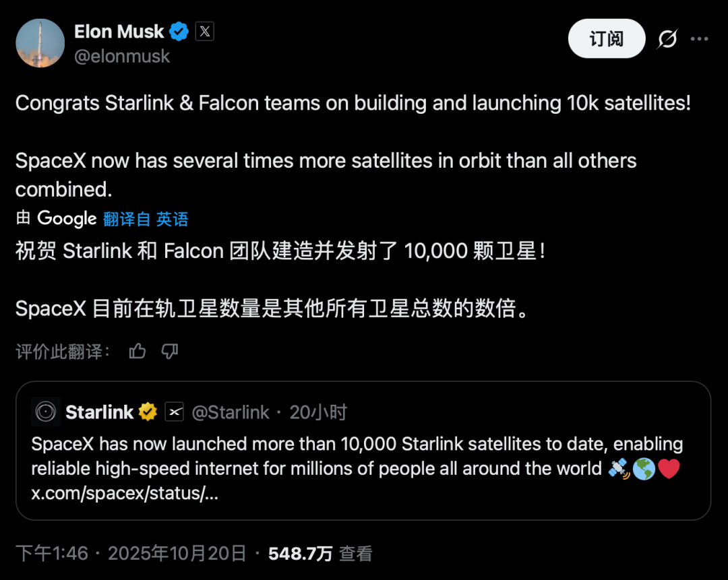This screenshot has width=728, height=580.
Task: Click the Starlink profile avatar in quoted post
Action: click(46, 412)
